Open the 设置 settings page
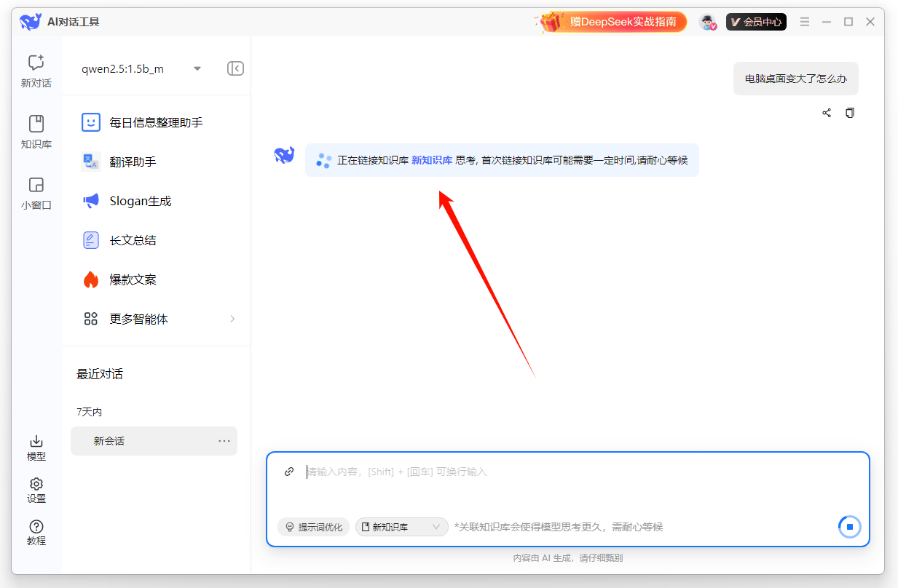The image size is (898, 588). pyautogui.click(x=36, y=488)
